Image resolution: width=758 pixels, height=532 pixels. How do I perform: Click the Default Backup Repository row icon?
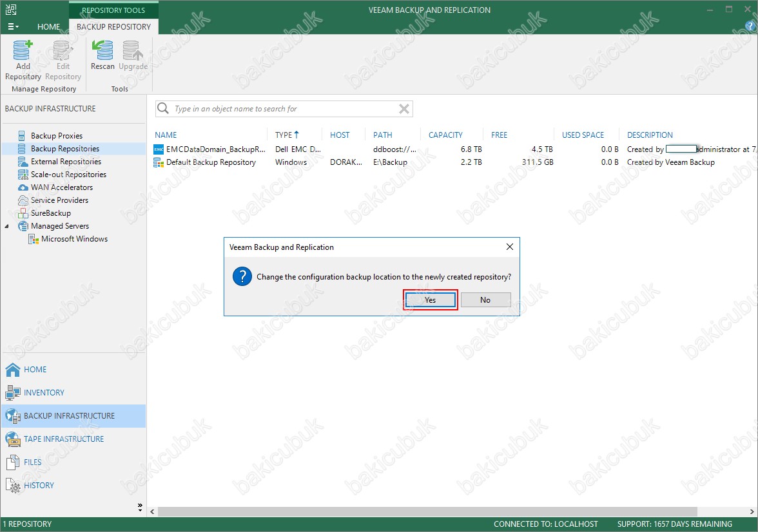tap(159, 162)
